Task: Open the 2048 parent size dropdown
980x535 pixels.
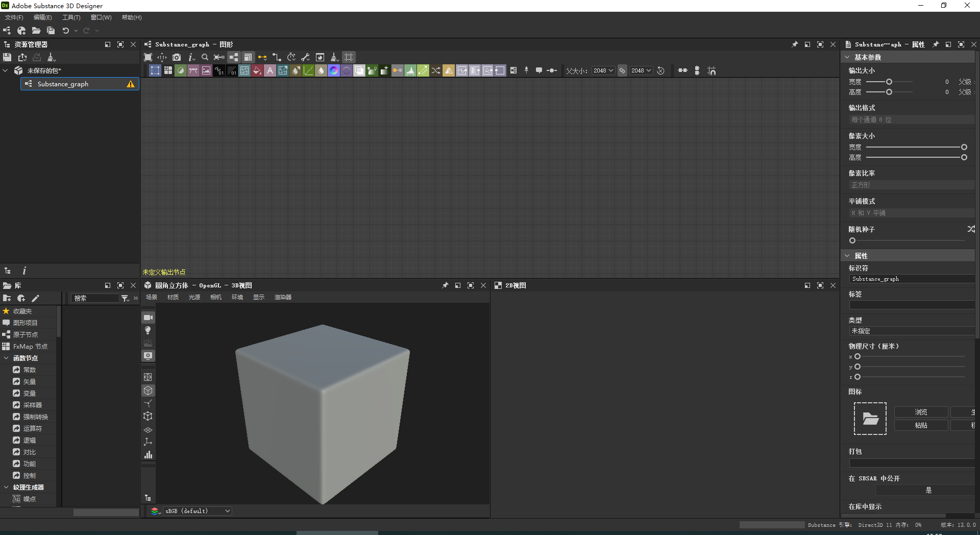Action: tap(603, 70)
